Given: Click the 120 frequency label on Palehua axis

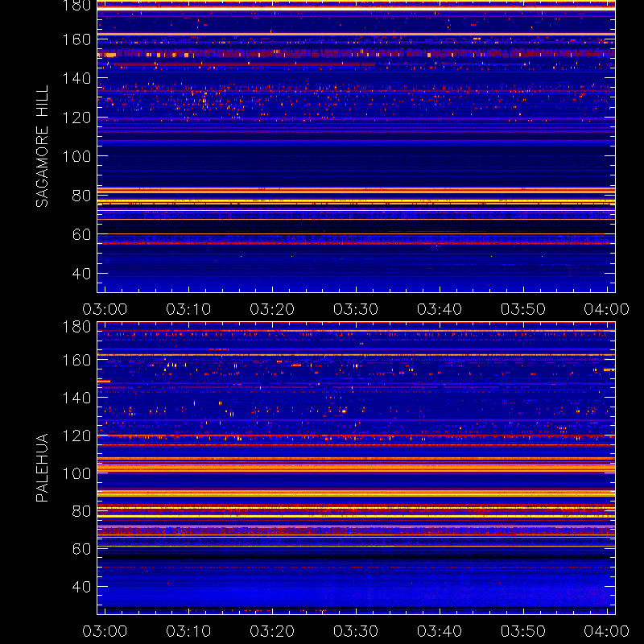Looking at the screenshot, I should (x=76, y=436).
